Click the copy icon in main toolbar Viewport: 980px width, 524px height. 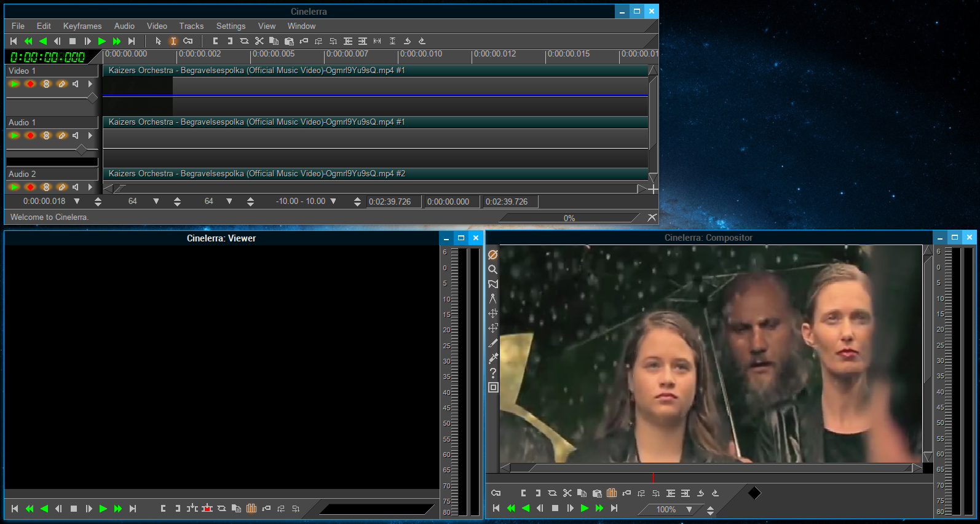tap(274, 41)
